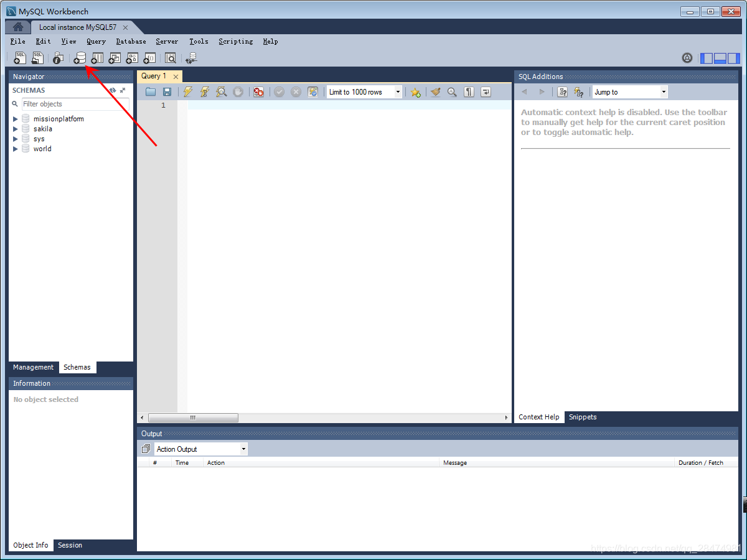Expand the missionplatform schema
747x560 pixels.
click(16, 119)
